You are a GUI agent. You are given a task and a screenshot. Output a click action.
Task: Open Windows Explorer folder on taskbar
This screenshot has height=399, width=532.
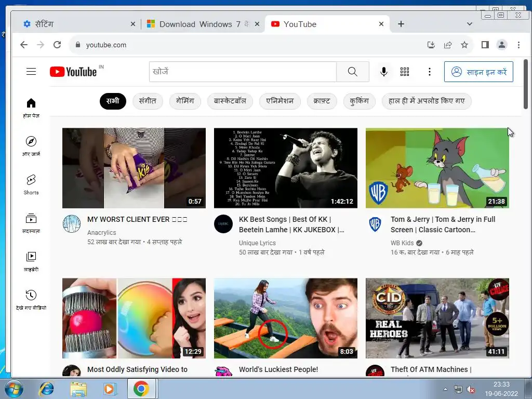78,389
